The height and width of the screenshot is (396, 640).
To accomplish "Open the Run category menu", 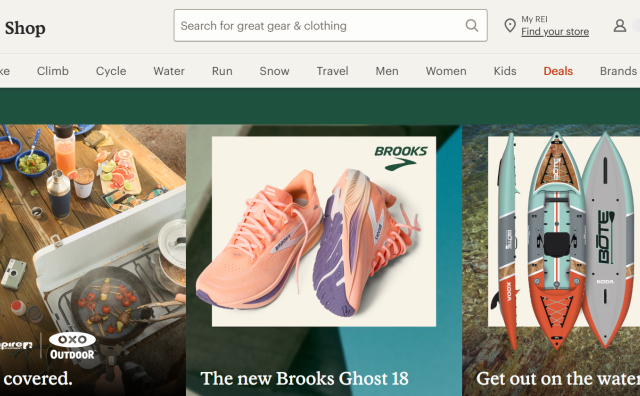I will [222, 71].
